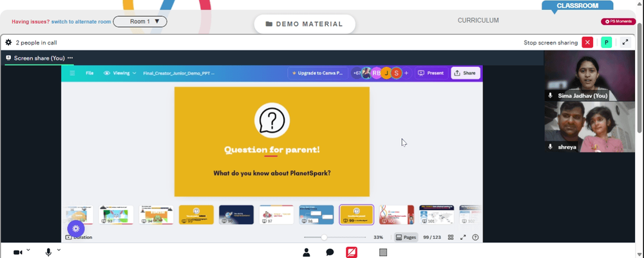Open Curriculum tab
The width and height of the screenshot is (644, 258).
[478, 20]
